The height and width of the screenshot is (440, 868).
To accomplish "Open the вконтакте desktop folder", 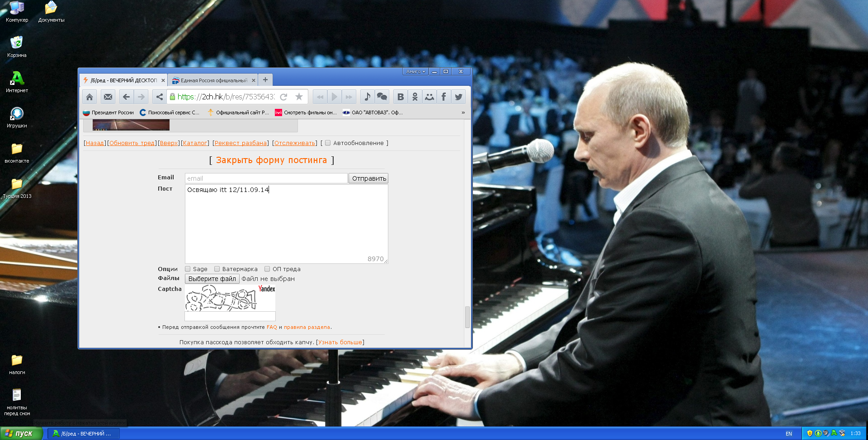I will click(x=17, y=152).
